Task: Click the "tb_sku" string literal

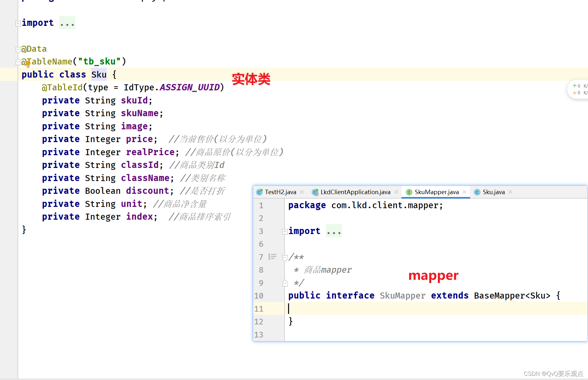Action: click(99, 61)
